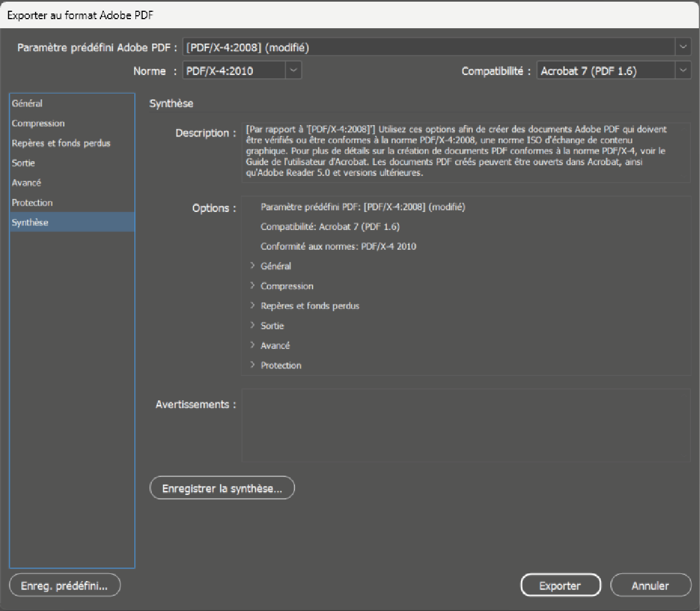Click the Enreg. prédéfini button
Screen dimensions: 700x611
click(65, 586)
